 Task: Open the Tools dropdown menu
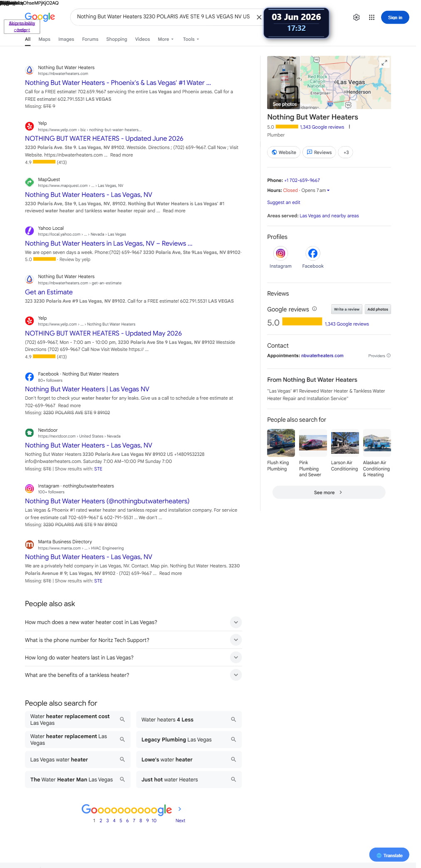tap(191, 39)
